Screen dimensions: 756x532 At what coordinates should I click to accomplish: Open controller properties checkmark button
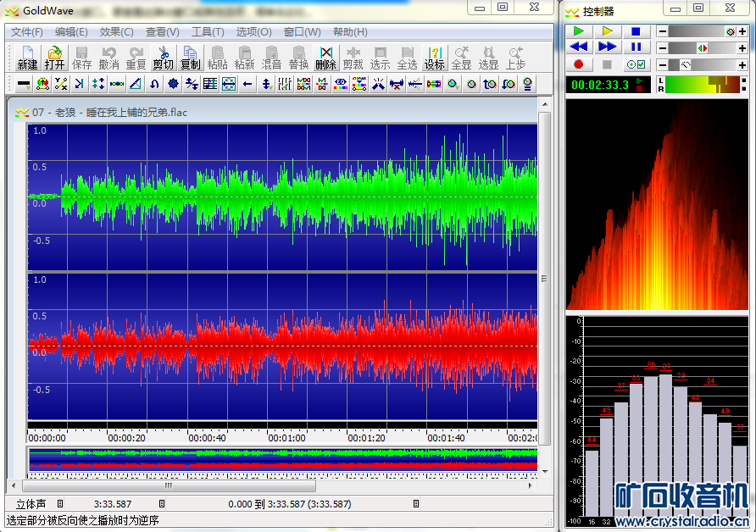[x=636, y=64]
